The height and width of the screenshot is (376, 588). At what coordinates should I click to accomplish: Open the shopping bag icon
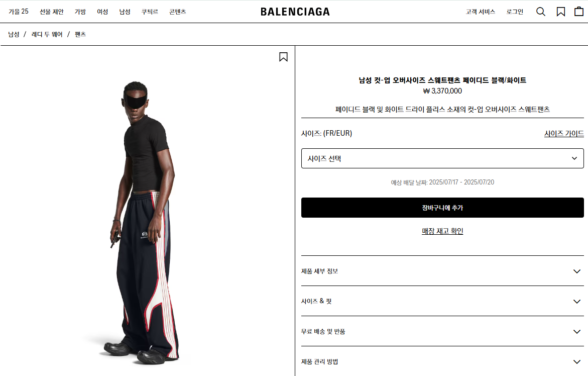[x=579, y=12]
